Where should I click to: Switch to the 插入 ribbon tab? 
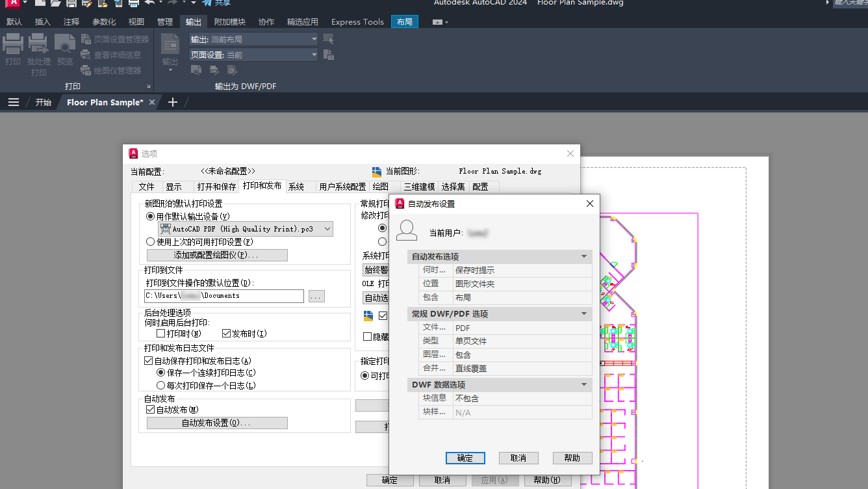[43, 22]
